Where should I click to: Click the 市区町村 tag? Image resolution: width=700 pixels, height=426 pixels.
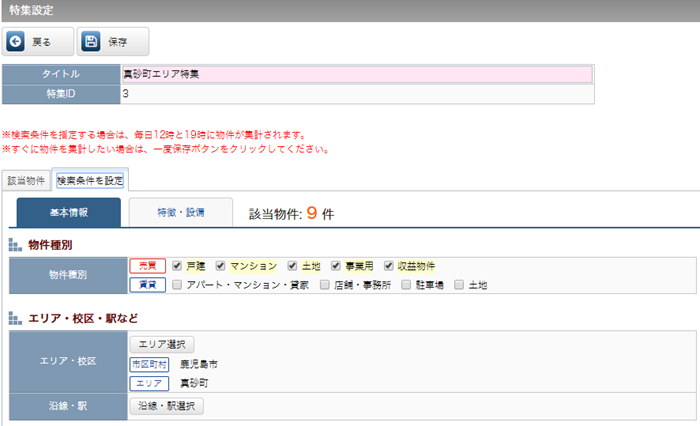point(150,364)
